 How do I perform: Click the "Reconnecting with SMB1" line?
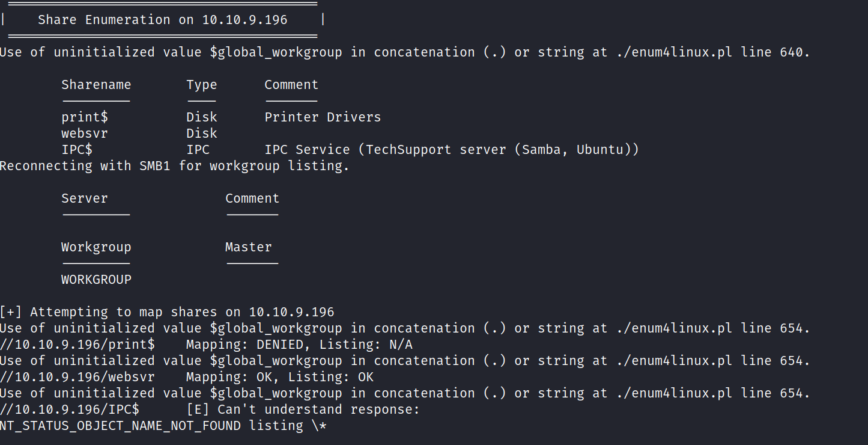click(174, 166)
